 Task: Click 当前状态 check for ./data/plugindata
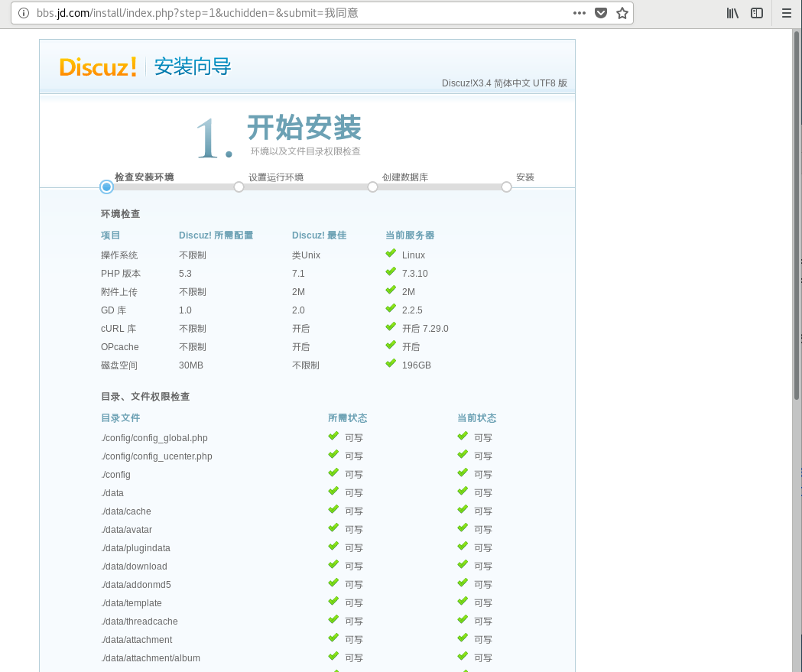(x=463, y=546)
